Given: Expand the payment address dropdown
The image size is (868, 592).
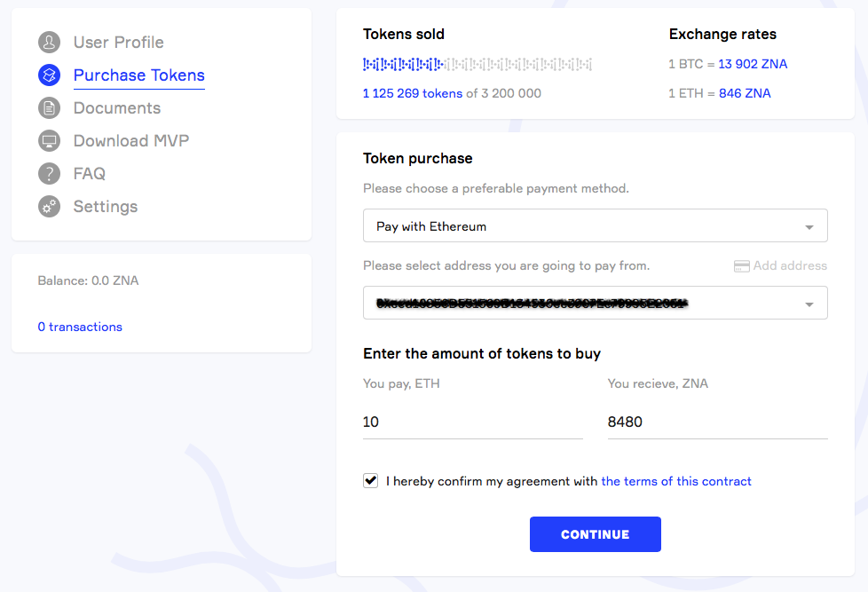Looking at the screenshot, I should (x=595, y=303).
